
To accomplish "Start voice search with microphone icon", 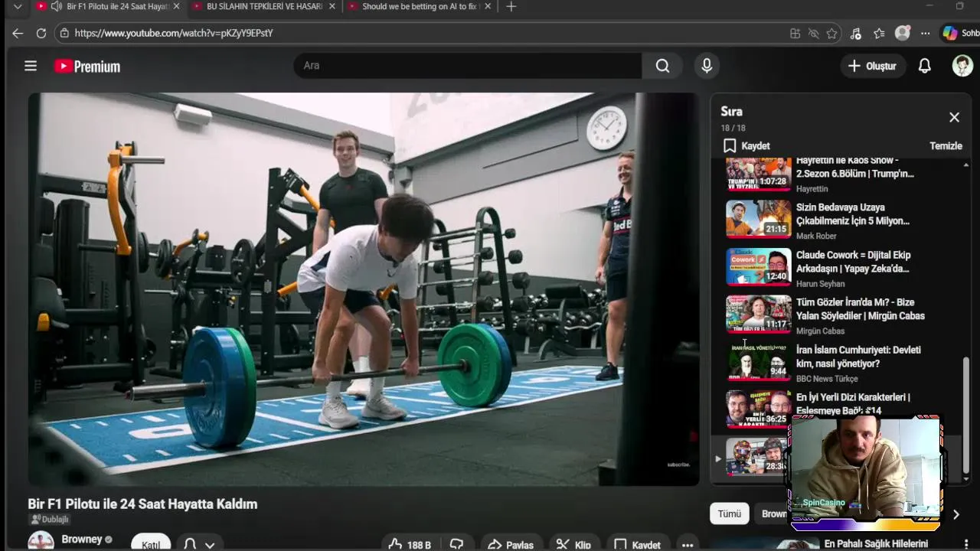I will click(x=707, y=66).
